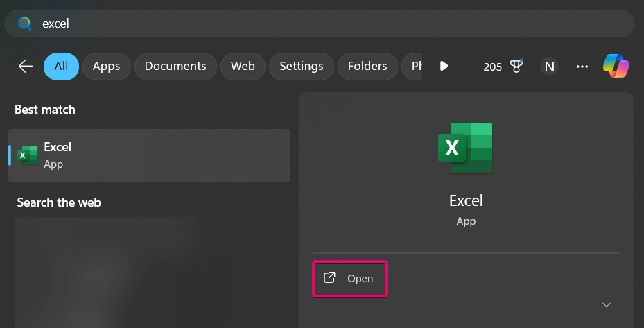This screenshot has height=328, width=644.
Task: Click the Search the web heading
Action: coord(59,202)
